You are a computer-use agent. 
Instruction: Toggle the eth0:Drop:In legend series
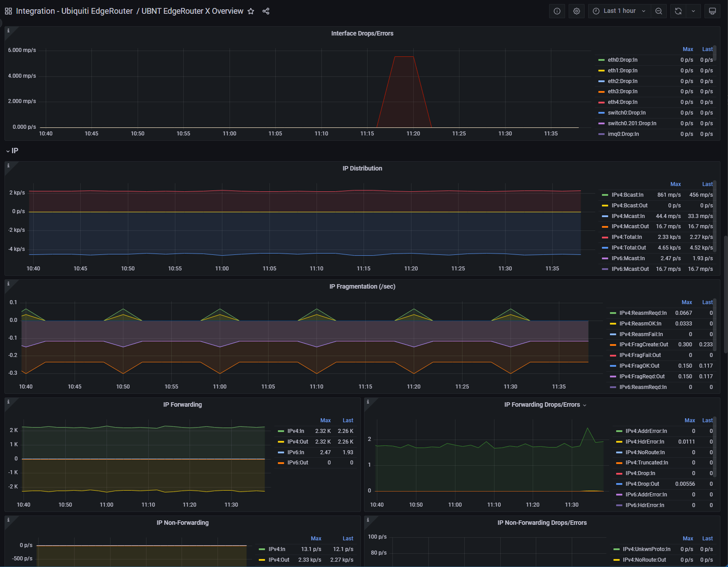coord(623,59)
